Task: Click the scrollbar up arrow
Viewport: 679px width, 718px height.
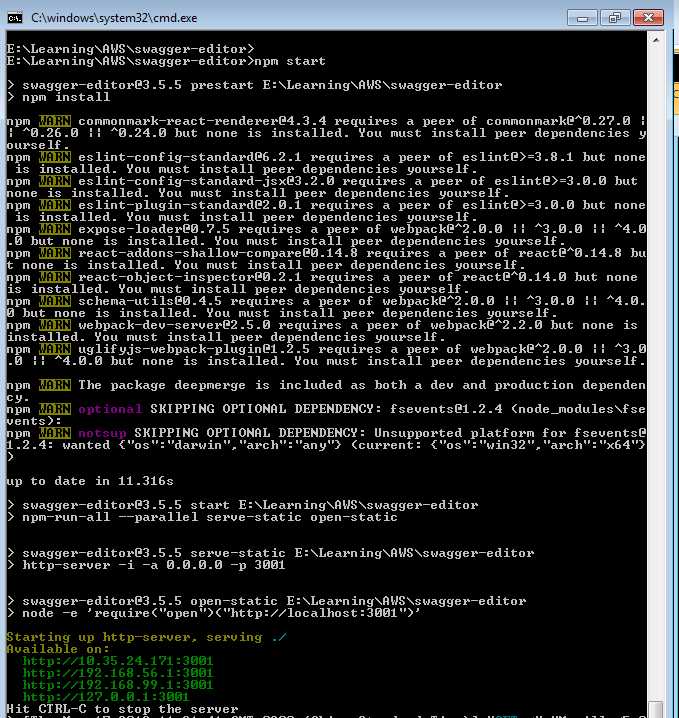Action: 655,40
